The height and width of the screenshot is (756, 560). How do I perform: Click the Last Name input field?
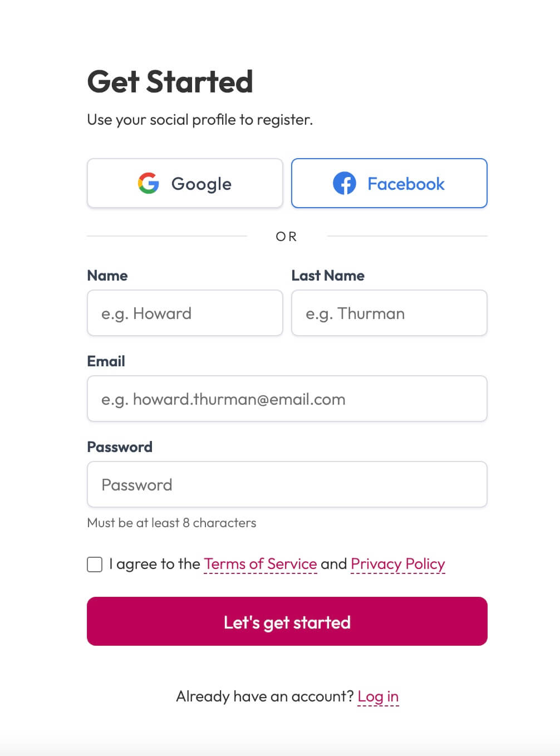click(389, 313)
